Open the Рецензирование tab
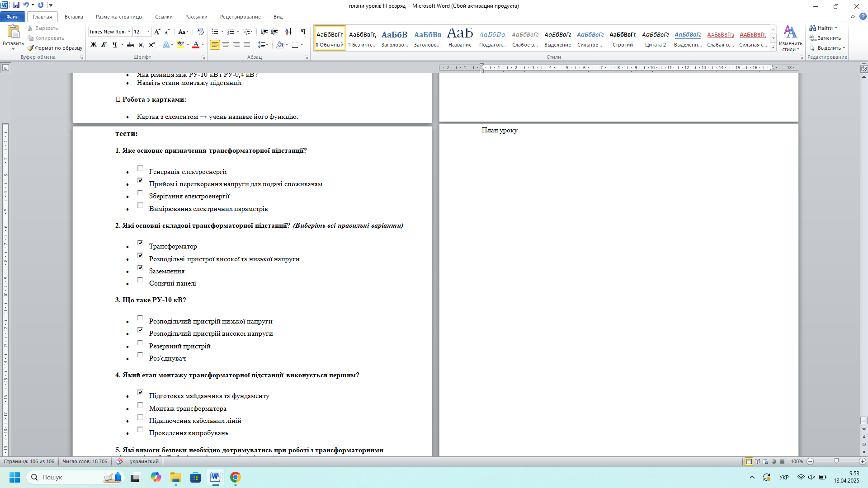 [x=240, y=17]
